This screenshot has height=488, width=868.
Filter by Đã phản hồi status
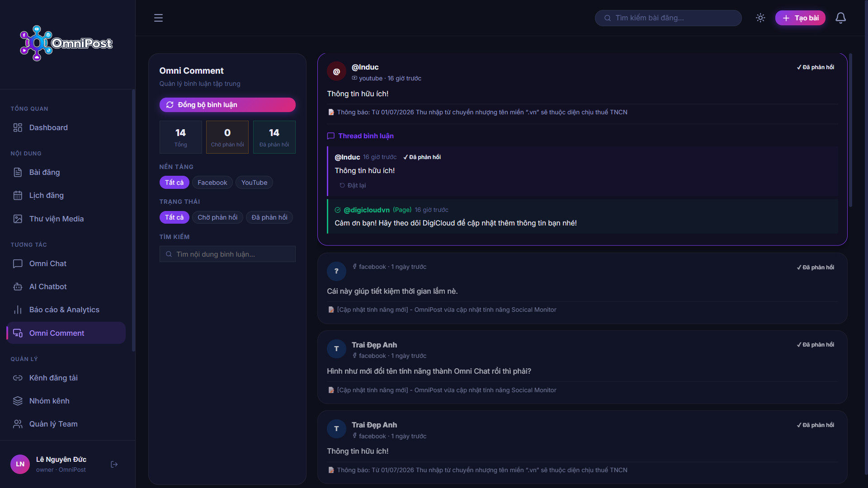point(269,217)
